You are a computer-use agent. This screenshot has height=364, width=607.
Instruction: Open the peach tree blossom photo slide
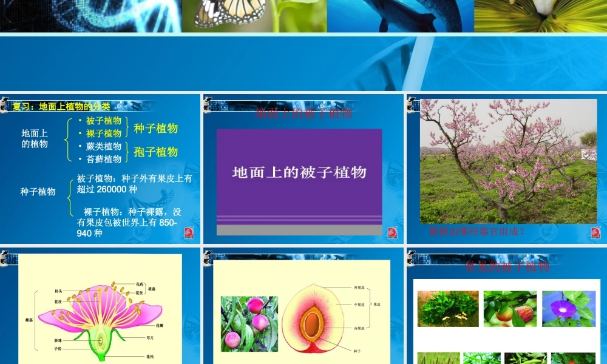coord(507,169)
